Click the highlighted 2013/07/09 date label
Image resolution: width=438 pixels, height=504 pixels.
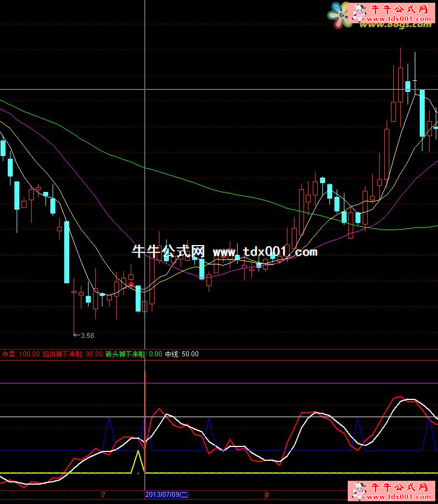167,495
